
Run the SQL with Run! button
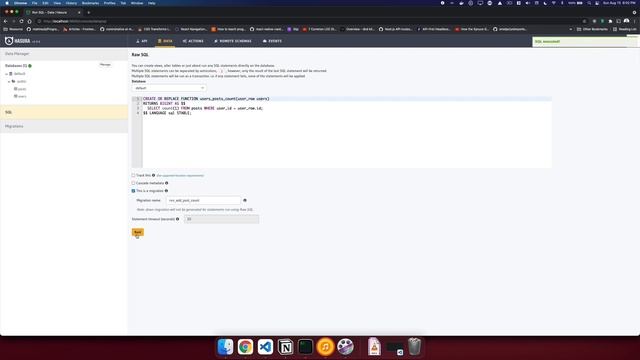coord(138,232)
